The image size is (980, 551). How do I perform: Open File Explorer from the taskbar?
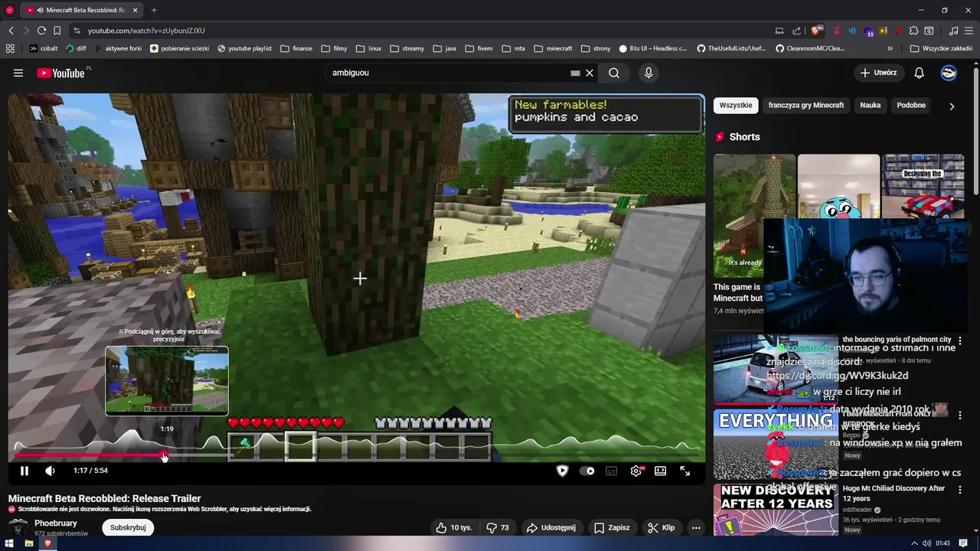[28, 543]
